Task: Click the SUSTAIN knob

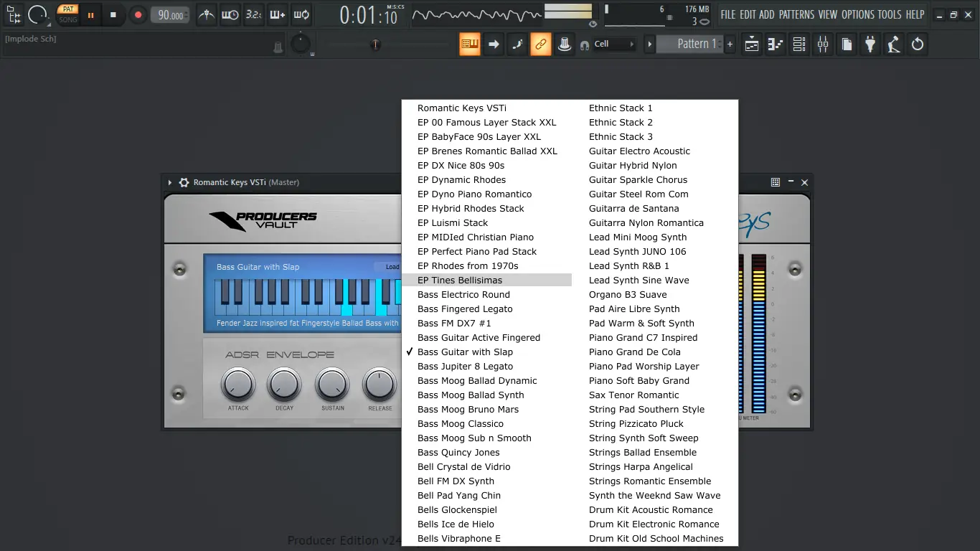Action: click(x=332, y=385)
